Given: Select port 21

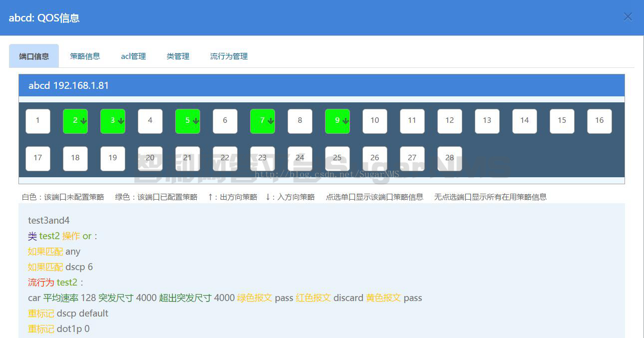Looking at the screenshot, I should (x=188, y=159).
